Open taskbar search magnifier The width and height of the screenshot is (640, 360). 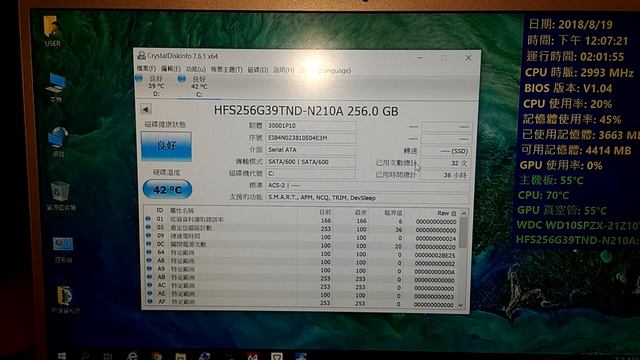85,356
